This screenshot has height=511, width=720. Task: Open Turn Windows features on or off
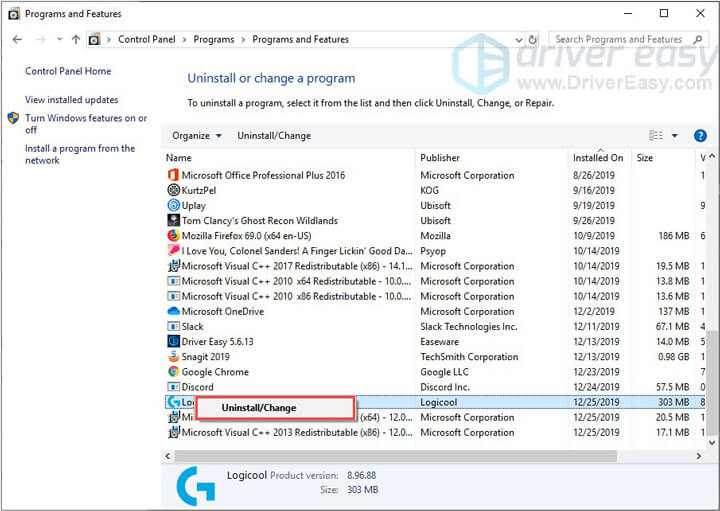(x=86, y=124)
